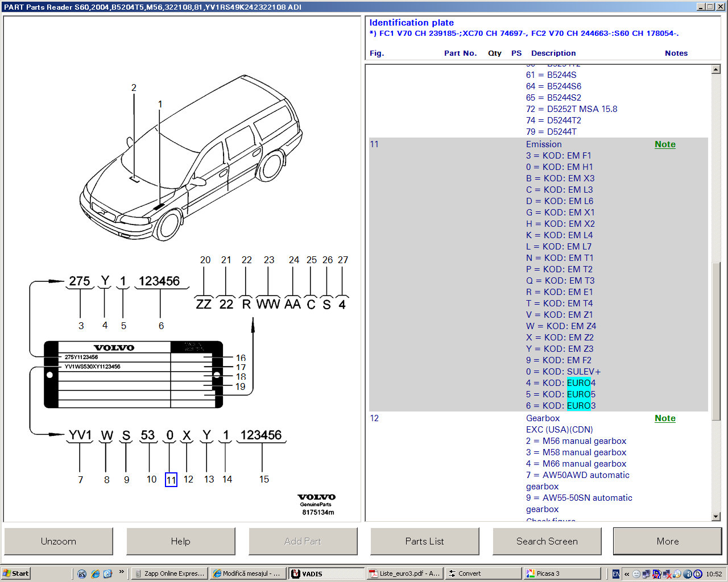
Task: Click figure number 12 in list
Action: (x=374, y=418)
